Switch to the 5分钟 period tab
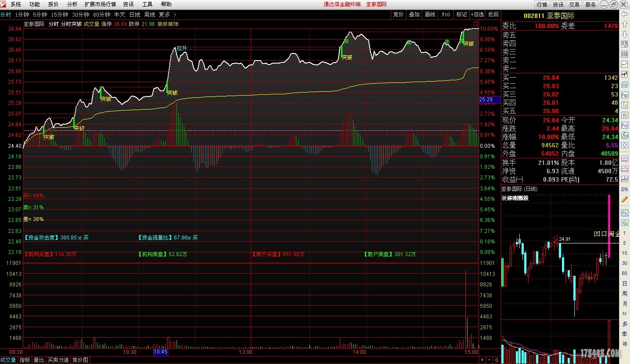The height and width of the screenshot is (364, 630). (40, 14)
